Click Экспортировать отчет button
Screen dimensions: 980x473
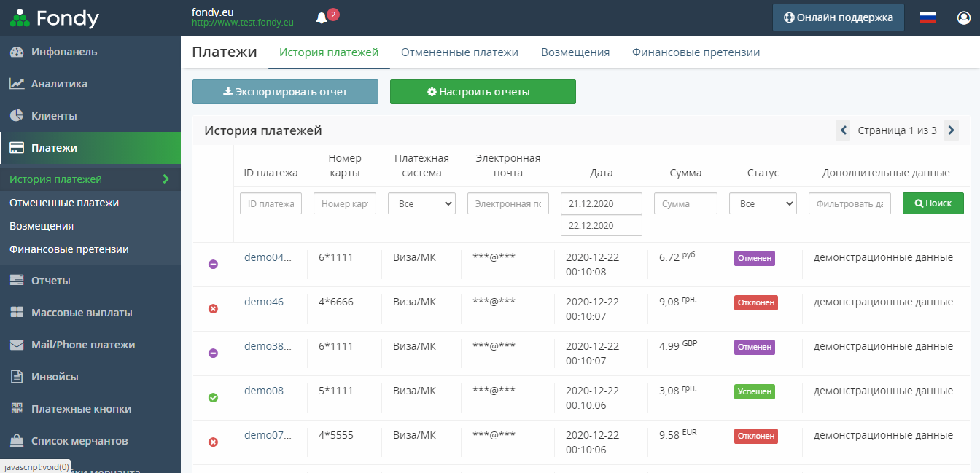[285, 92]
